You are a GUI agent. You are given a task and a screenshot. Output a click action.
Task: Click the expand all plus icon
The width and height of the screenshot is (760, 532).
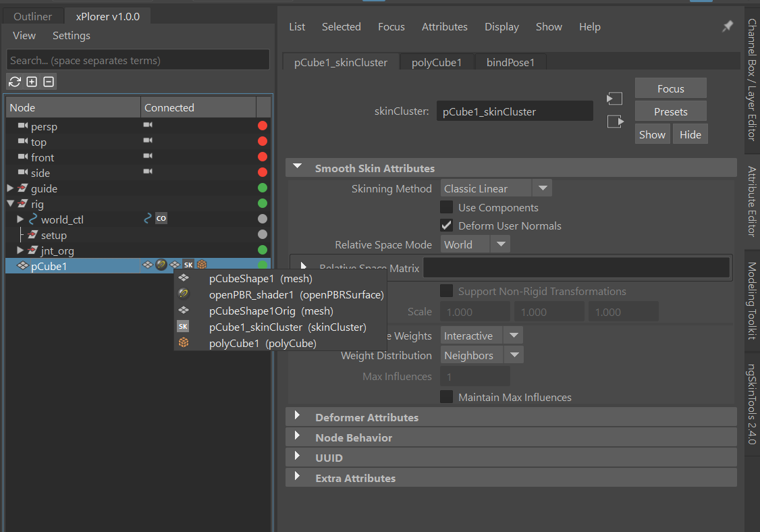[x=32, y=82]
